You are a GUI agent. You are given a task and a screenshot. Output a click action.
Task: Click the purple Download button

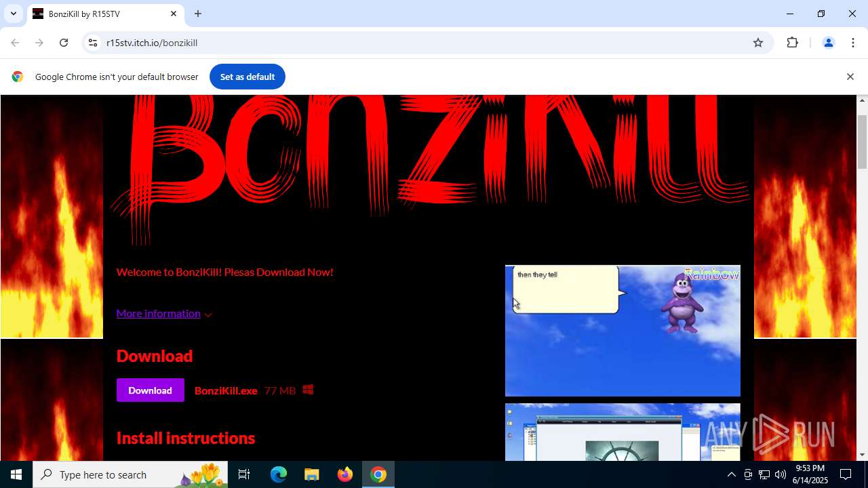coord(151,390)
